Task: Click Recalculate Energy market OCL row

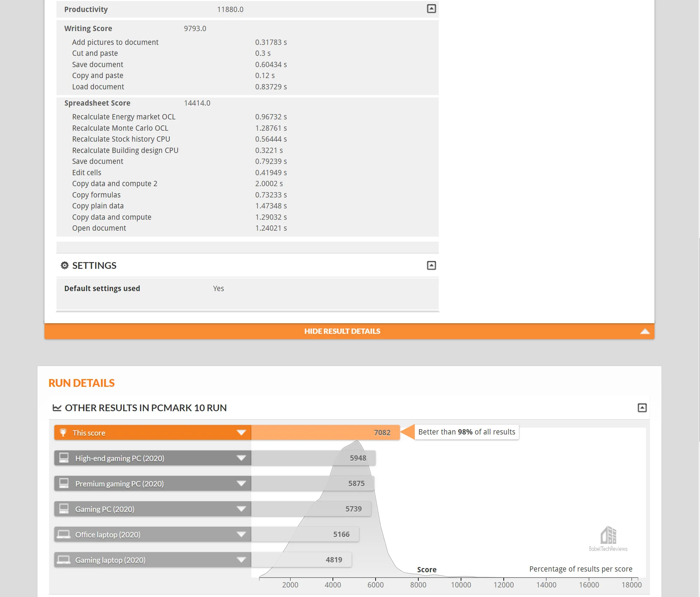Action: 179,117
